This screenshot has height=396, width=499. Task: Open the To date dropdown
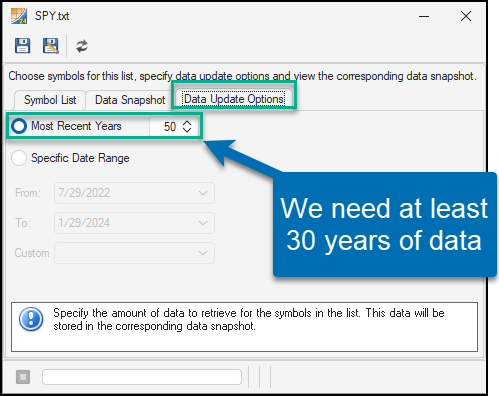(x=134, y=223)
